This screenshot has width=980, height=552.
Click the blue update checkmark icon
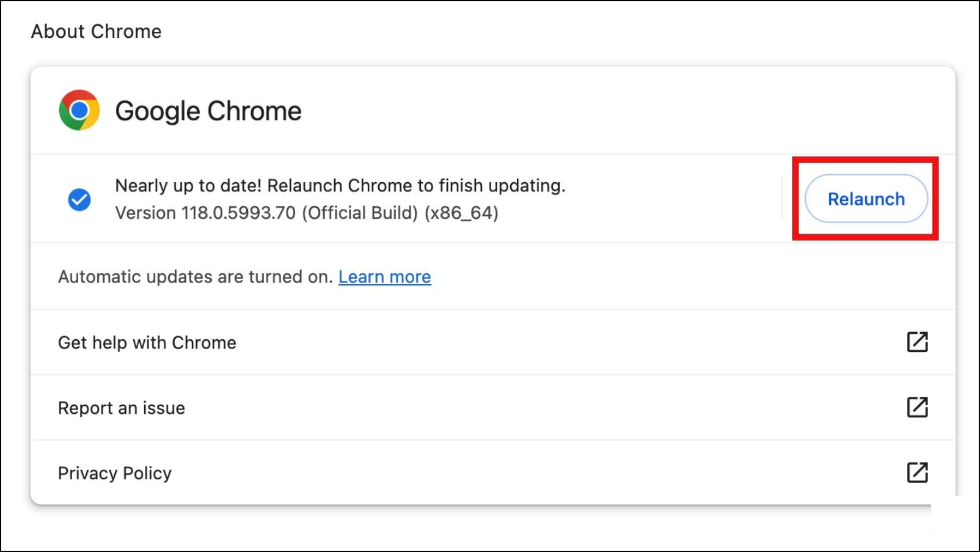tap(79, 199)
